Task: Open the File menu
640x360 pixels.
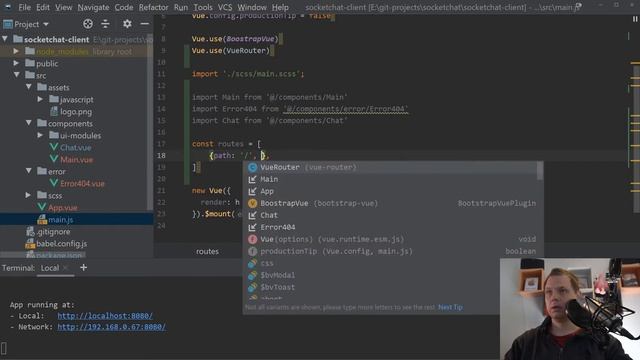Action: 24,7
